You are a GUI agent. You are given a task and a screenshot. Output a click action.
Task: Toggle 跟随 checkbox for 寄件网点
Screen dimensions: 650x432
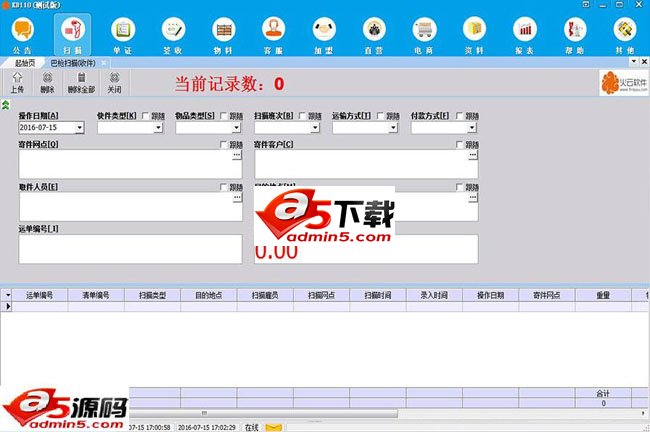tap(224, 144)
